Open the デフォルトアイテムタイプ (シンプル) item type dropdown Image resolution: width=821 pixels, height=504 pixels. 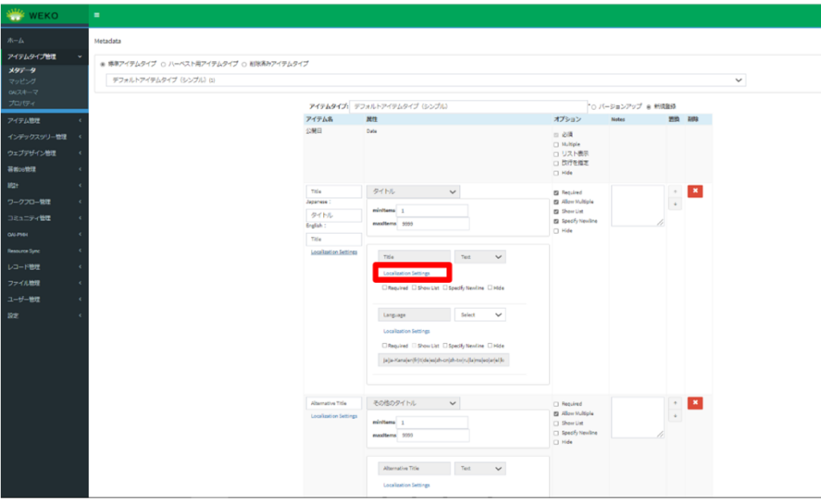tap(426, 80)
